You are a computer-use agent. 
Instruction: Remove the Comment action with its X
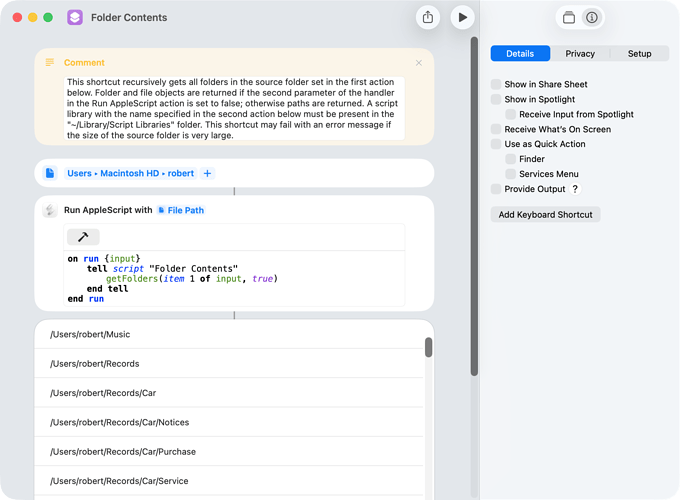(418, 63)
